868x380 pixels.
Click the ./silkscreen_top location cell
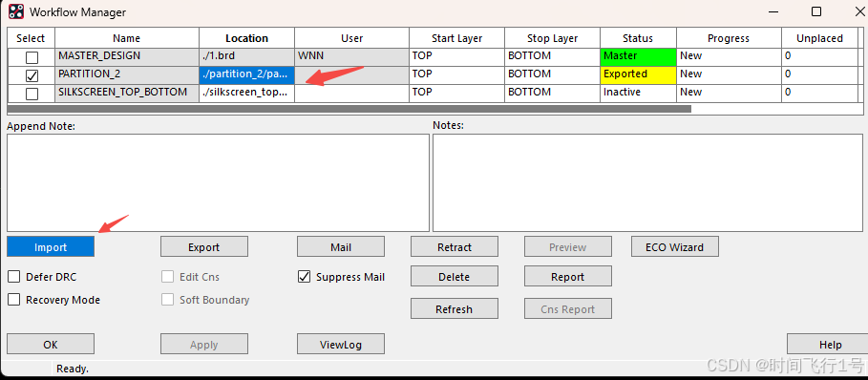(x=247, y=94)
